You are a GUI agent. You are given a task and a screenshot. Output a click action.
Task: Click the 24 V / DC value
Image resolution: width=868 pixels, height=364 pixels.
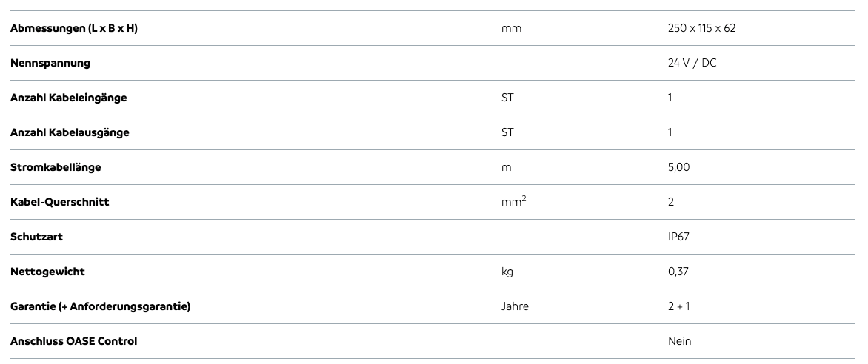click(x=692, y=63)
